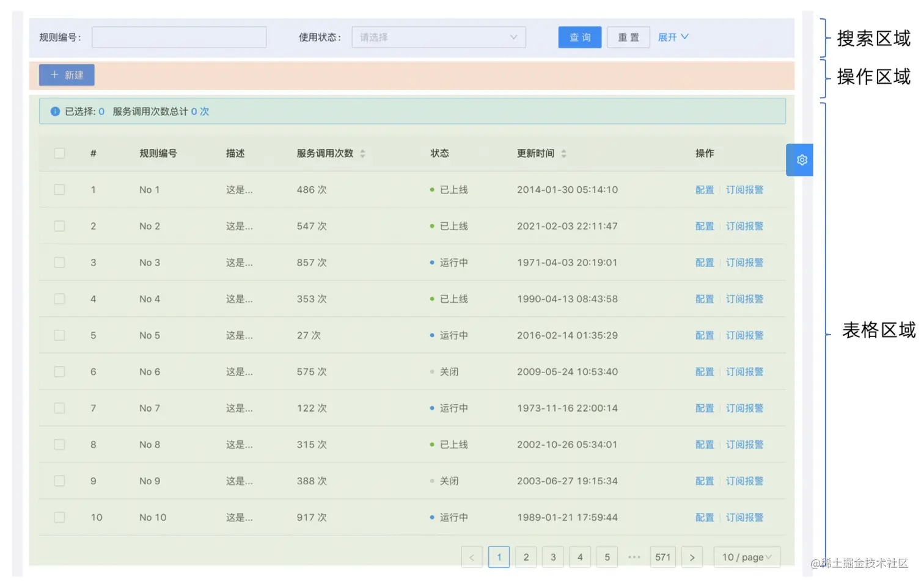Click the plus icon on 新建 button
This screenshot has width=924, height=585.
tap(56, 74)
